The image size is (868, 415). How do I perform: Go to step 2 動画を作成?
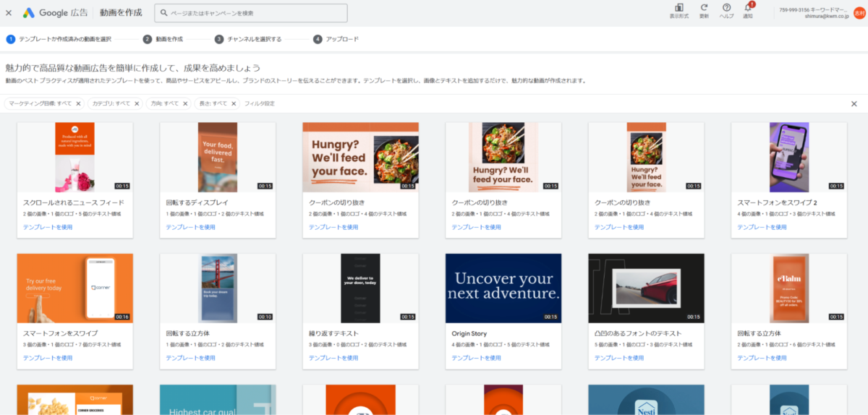tap(163, 39)
